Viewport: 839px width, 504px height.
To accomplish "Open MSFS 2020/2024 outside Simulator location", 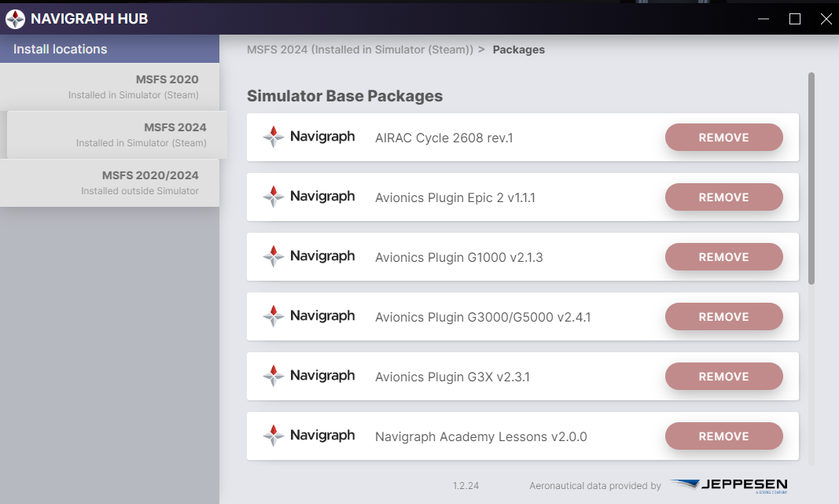I will click(109, 183).
